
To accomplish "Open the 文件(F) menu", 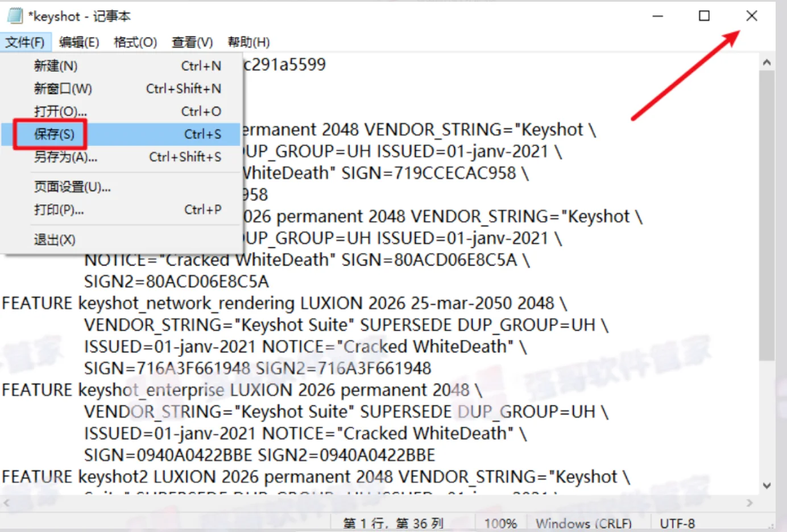I will [25, 42].
